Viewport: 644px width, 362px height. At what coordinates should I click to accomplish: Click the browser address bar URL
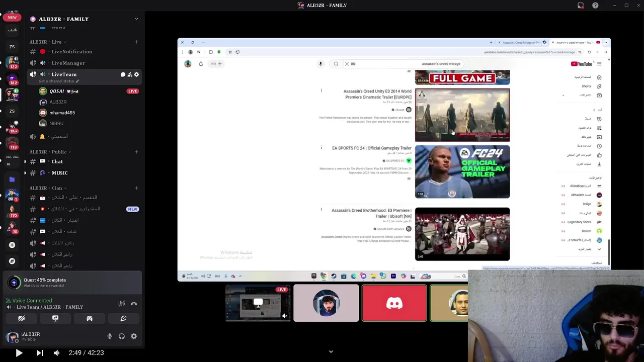529,52
